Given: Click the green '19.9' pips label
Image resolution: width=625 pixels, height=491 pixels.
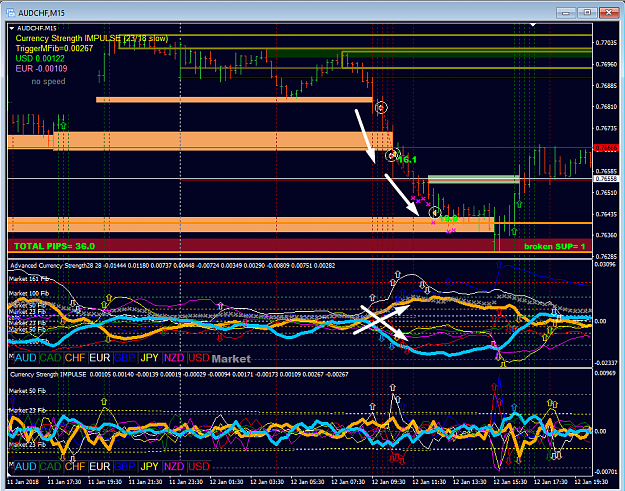Looking at the screenshot, I should click(448, 218).
